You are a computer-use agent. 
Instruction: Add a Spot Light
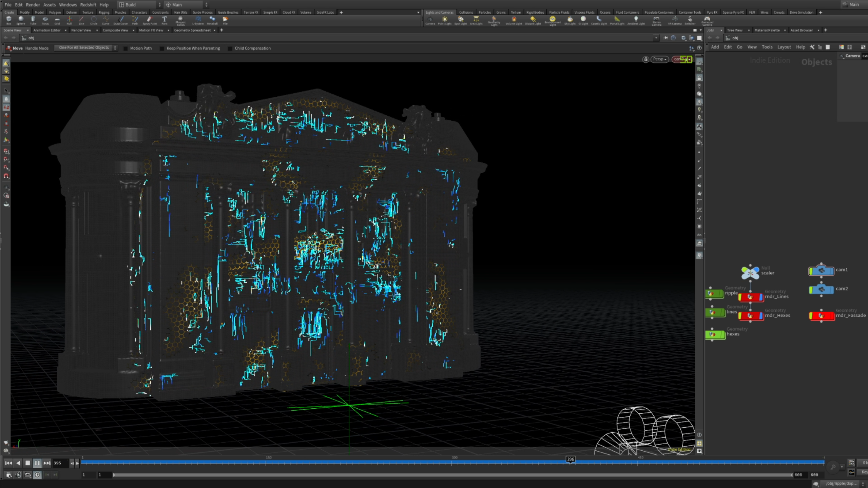click(461, 21)
